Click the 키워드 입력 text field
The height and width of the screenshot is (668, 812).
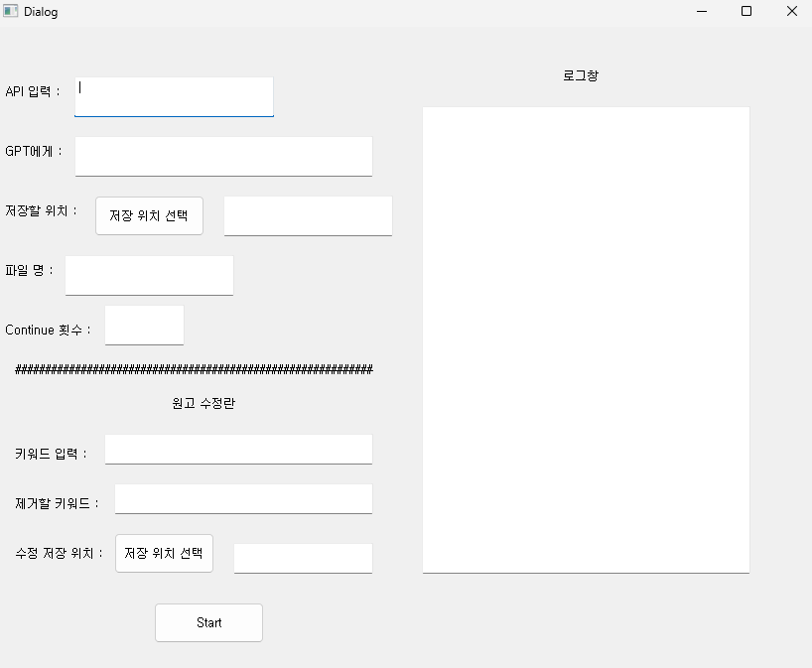point(238,449)
